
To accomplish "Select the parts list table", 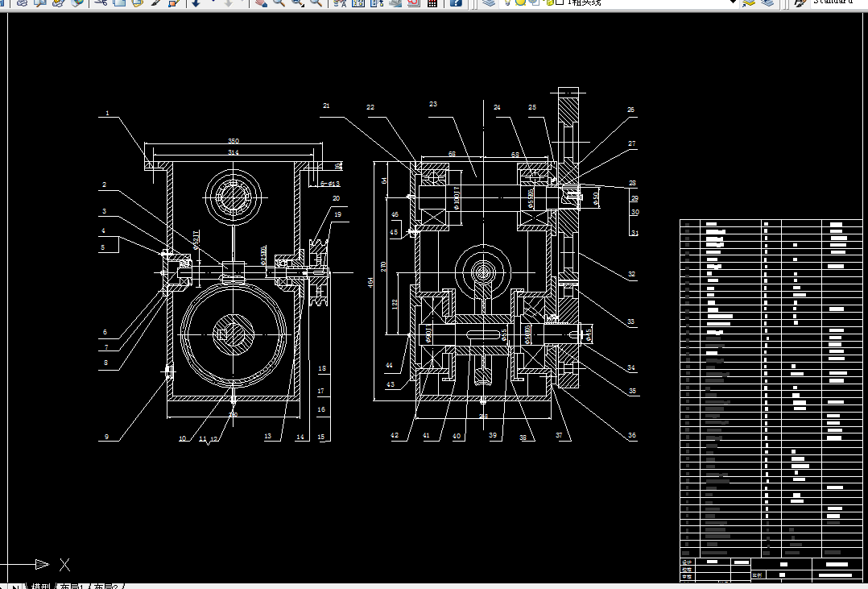I will (x=771, y=389).
